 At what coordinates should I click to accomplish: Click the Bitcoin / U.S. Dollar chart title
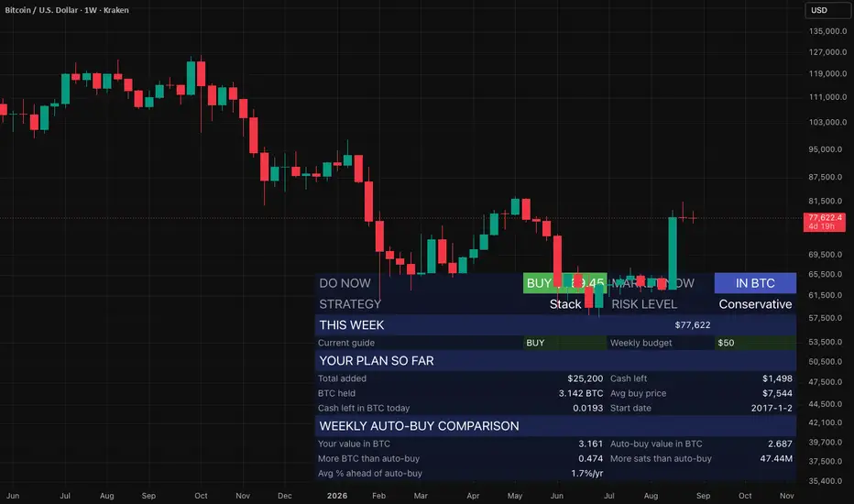pyautogui.click(x=67, y=10)
